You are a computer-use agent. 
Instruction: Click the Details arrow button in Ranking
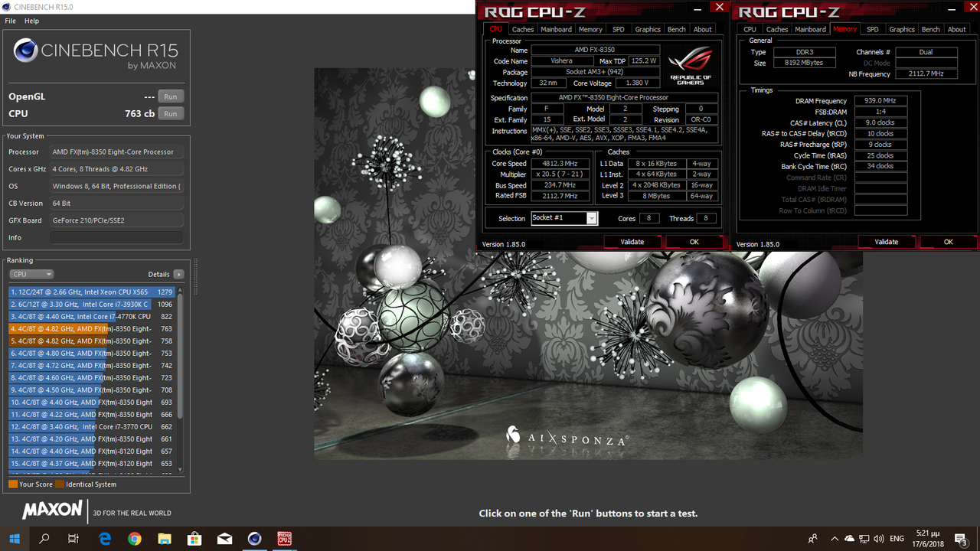pyautogui.click(x=178, y=274)
